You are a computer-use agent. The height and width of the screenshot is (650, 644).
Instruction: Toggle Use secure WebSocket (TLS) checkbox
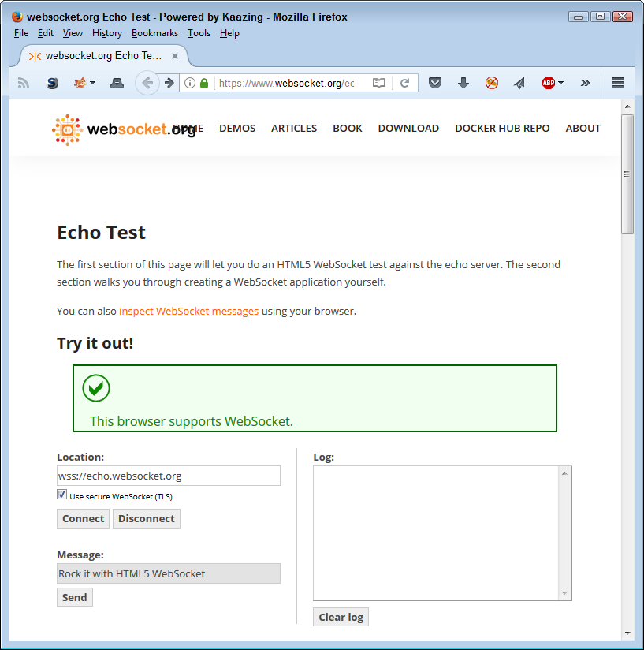61,495
